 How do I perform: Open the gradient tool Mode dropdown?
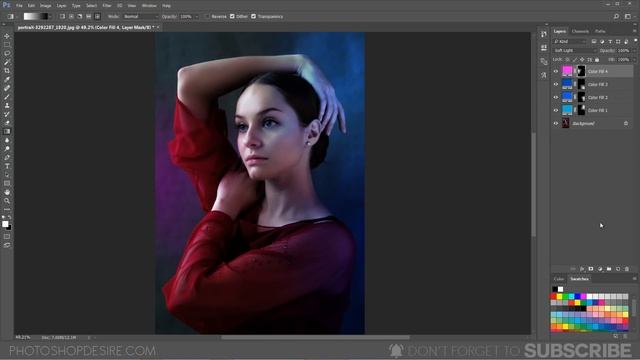coord(140,16)
